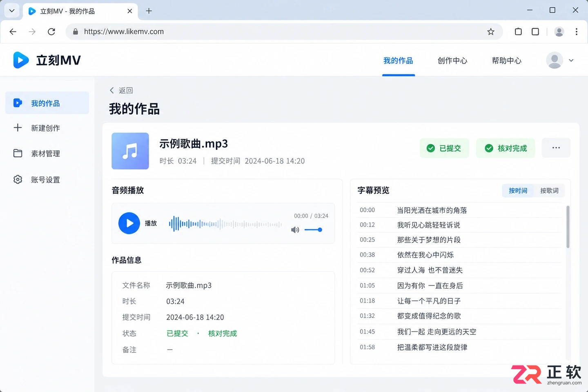The height and width of the screenshot is (392, 588).
Task: Open the three-dots more options button
Action: (x=556, y=148)
